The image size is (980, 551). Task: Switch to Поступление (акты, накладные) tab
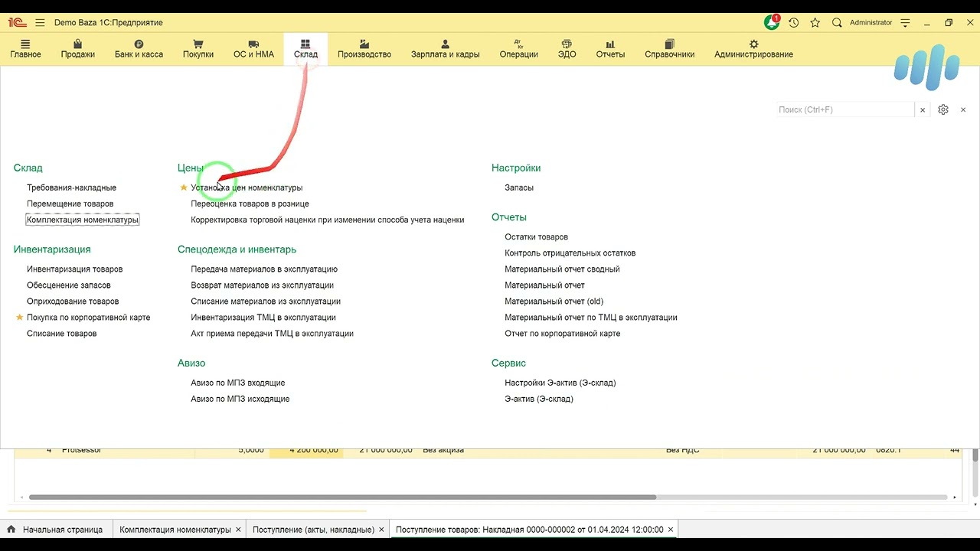coord(313,530)
